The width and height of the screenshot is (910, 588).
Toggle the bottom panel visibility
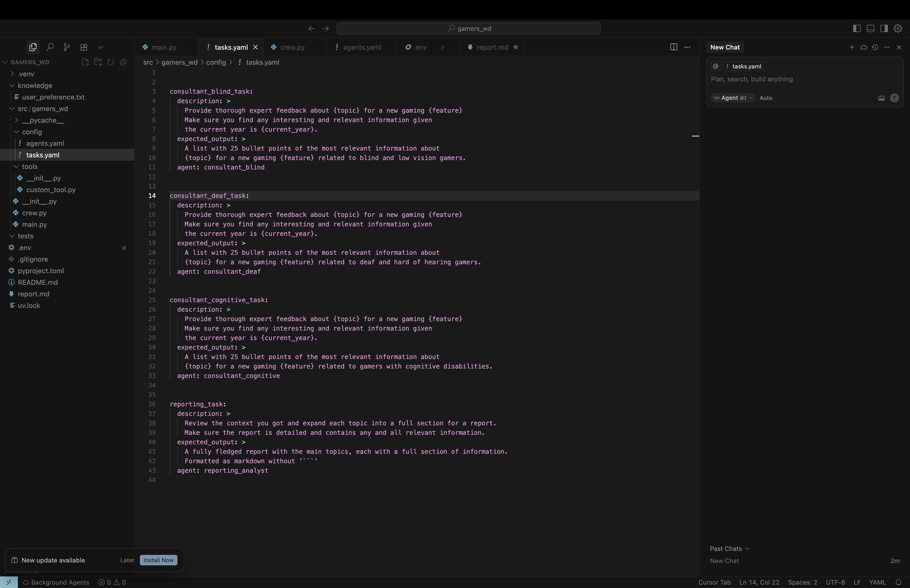870,28
